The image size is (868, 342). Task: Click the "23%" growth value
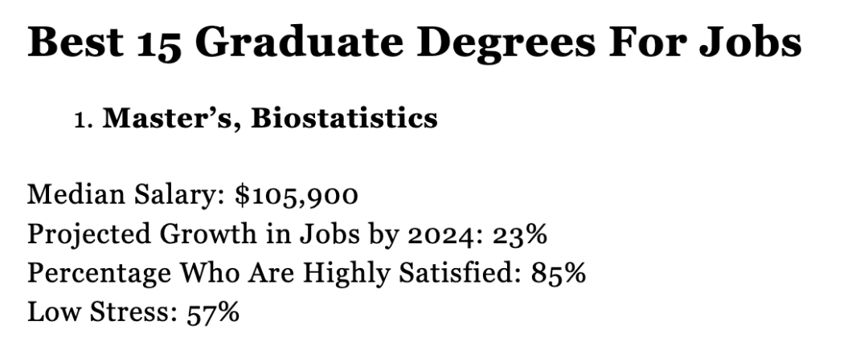pyautogui.click(x=520, y=234)
